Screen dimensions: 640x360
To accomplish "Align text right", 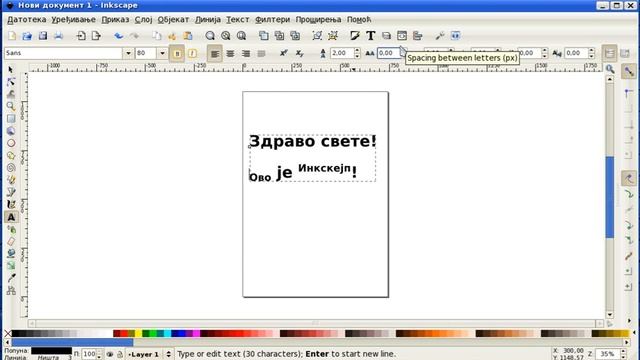I will pyautogui.click(x=246, y=53).
